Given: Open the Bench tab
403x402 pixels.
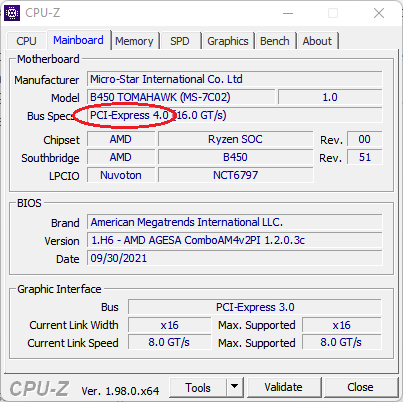Looking at the screenshot, I should (275, 41).
